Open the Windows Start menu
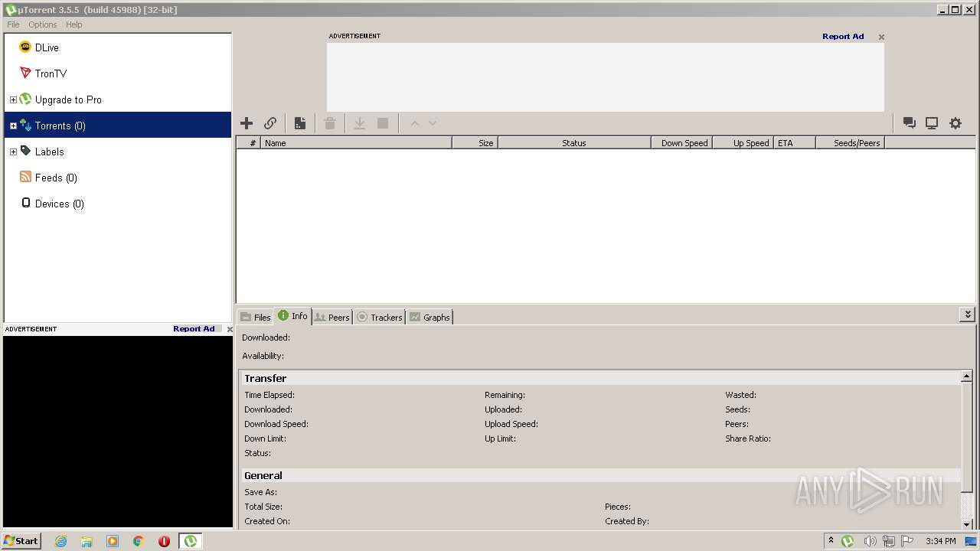 click(x=21, y=541)
